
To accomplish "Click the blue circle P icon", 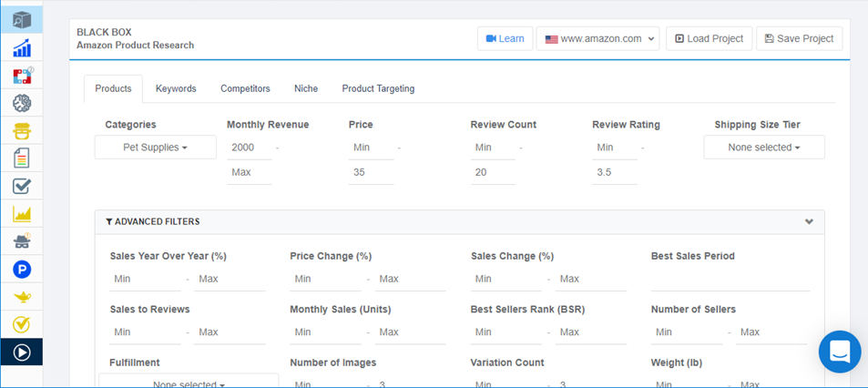I will click(x=22, y=269).
